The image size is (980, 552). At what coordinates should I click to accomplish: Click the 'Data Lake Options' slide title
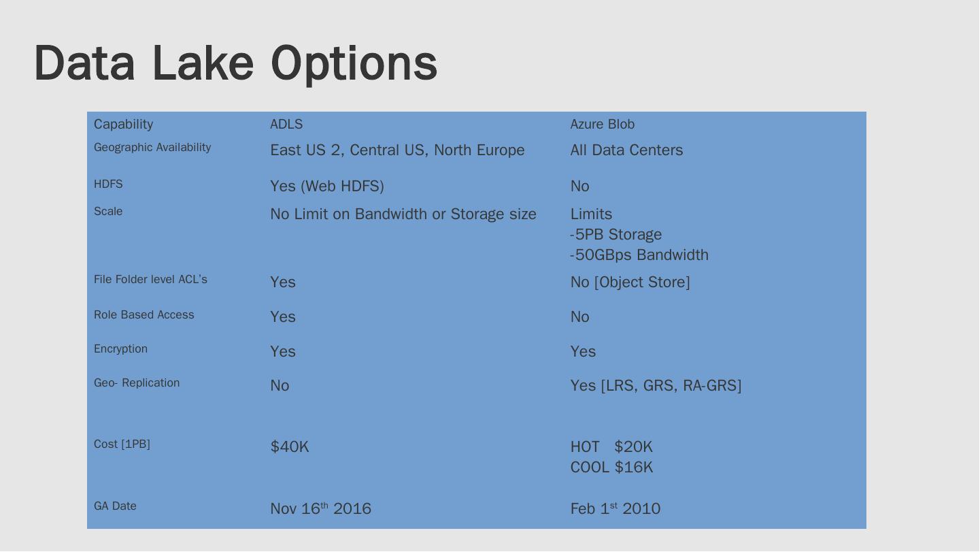(235, 63)
